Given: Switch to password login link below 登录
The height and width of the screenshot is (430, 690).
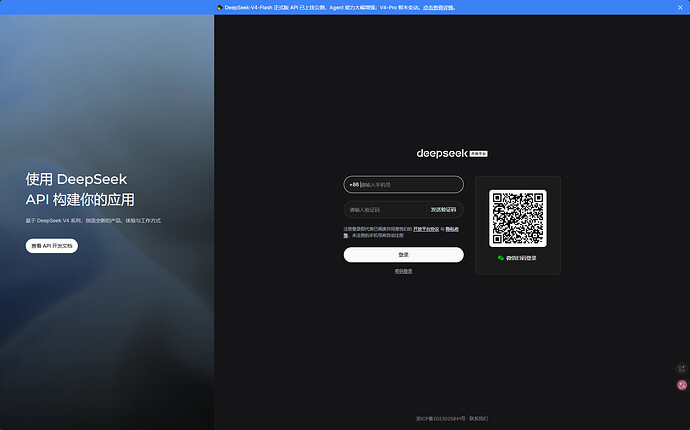Looking at the screenshot, I should (404, 271).
